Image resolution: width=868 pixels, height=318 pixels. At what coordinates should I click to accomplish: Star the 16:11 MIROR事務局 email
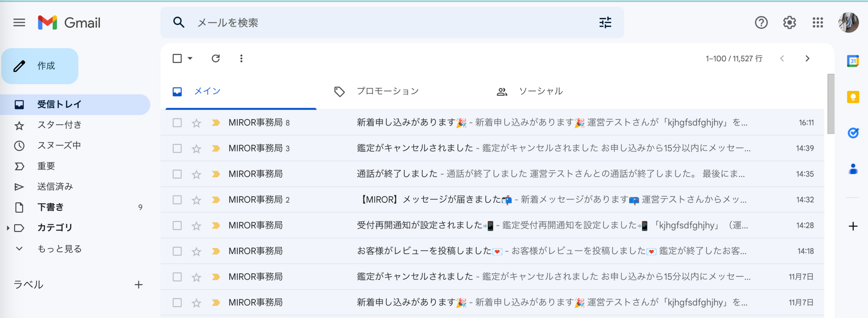coord(197,123)
